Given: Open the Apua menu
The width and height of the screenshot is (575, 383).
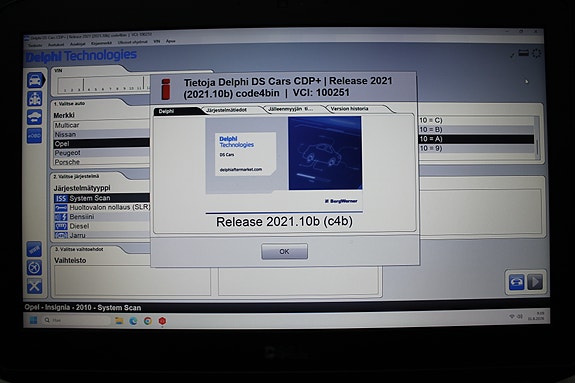Looking at the screenshot, I should tap(171, 41).
